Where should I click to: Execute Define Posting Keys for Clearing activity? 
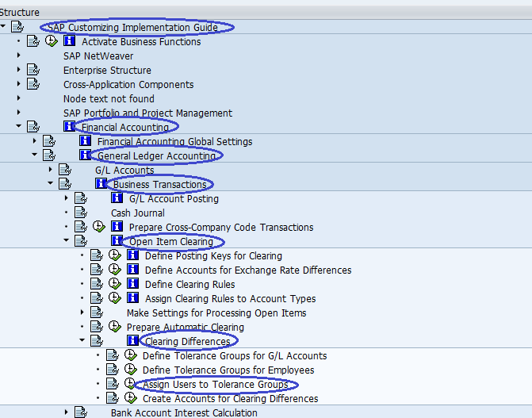point(115,255)
